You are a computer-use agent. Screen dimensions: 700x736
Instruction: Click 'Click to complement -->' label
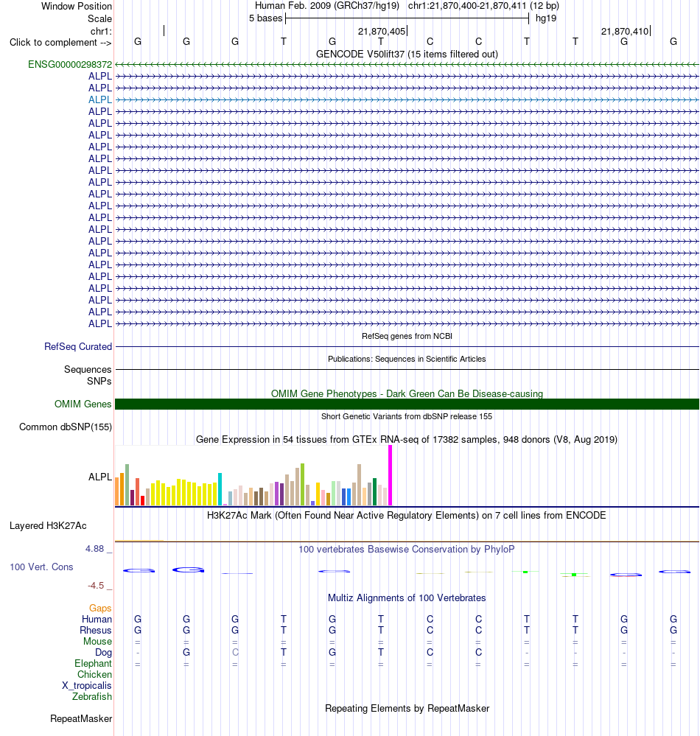tap(60, 42)
